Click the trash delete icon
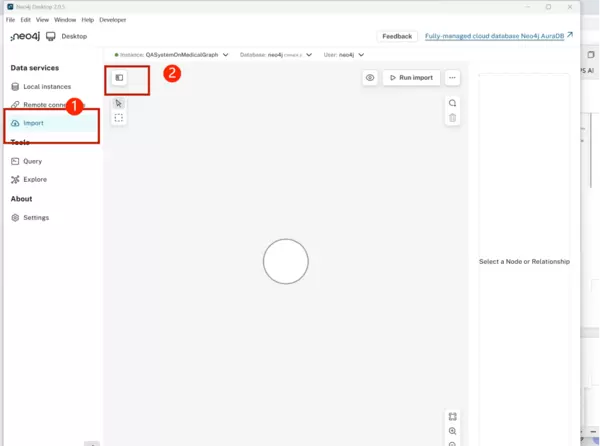Screen dimensions: 600x446 click(453, 118)
